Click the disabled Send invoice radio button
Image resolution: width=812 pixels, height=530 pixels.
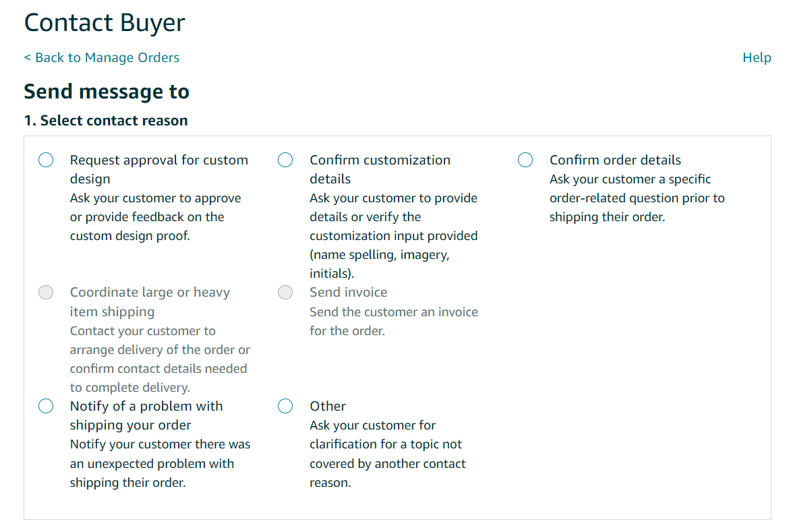(x=285, y=293)
